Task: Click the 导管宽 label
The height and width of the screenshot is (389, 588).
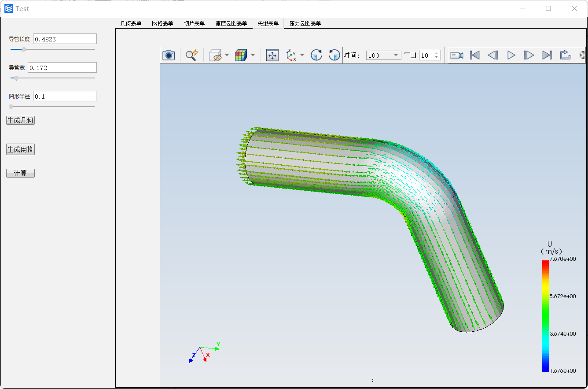Action: click(x=17, y=68)
